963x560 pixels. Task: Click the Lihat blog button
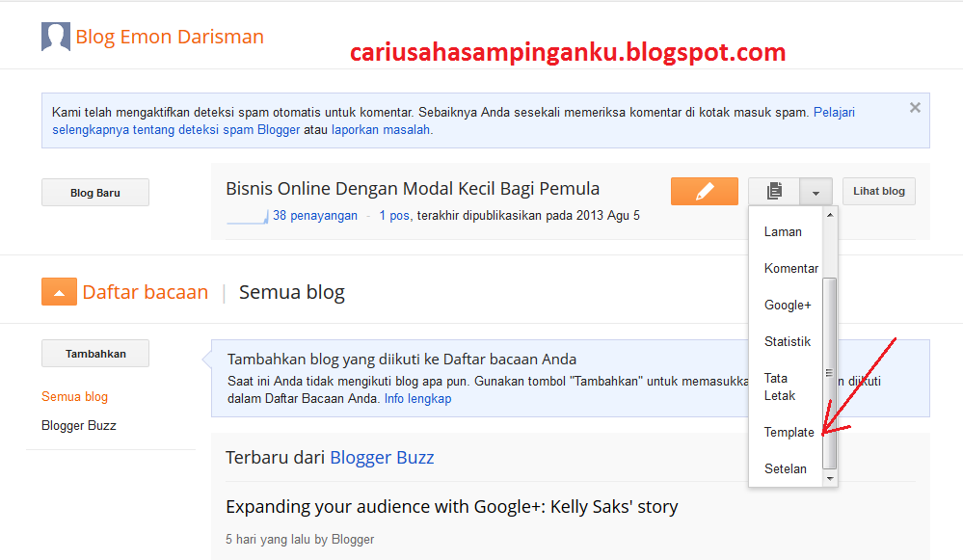click(x=879, y=192)
